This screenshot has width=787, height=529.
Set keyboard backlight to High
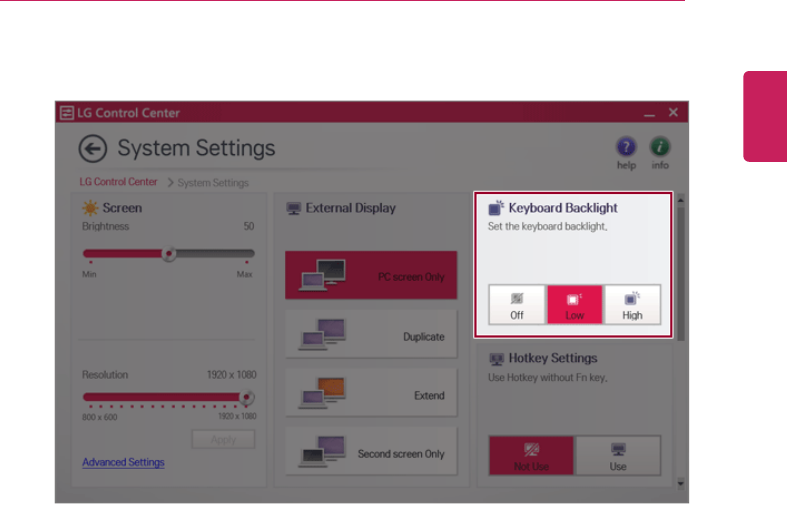pyautogui.click(x=632, y=305)
